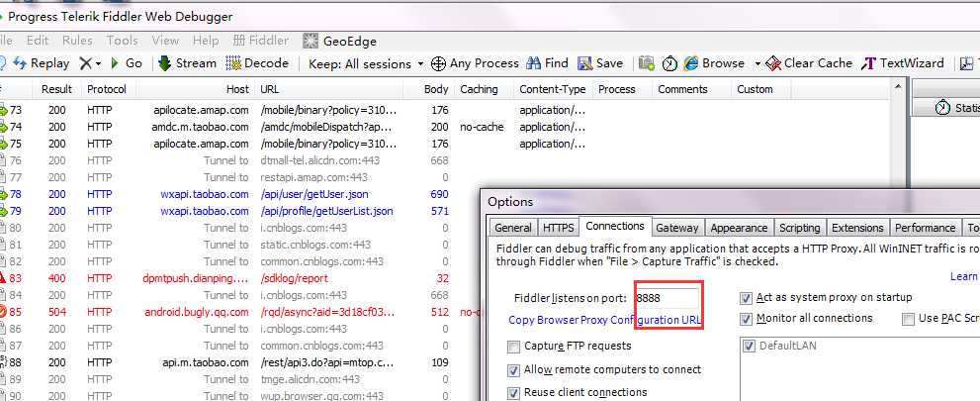Click the session list scroll up arrow

point(898,87)
